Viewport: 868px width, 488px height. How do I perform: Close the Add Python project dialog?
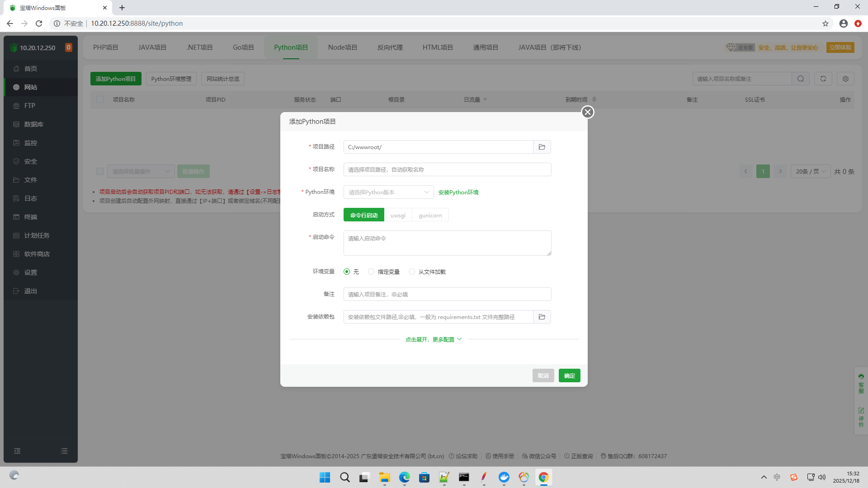tap(587, 112)
